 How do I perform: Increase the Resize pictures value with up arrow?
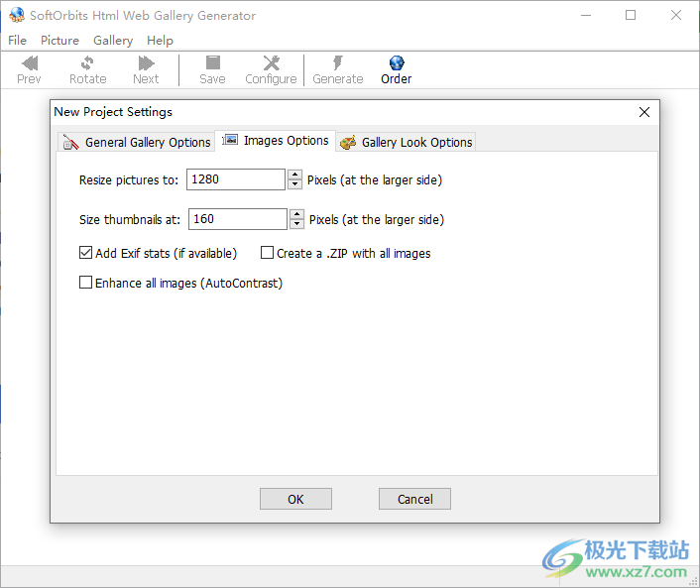tap(294, 175)
